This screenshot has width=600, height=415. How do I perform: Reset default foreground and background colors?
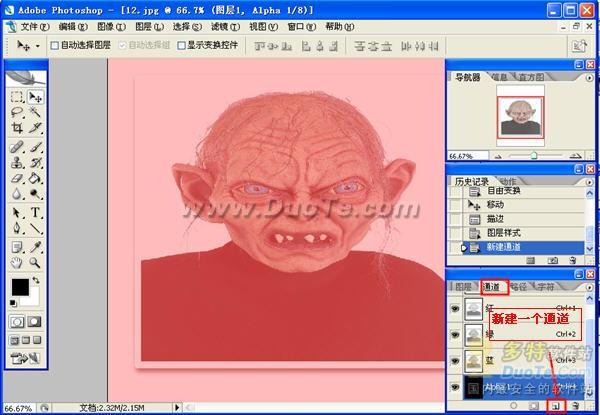(13, 303)
